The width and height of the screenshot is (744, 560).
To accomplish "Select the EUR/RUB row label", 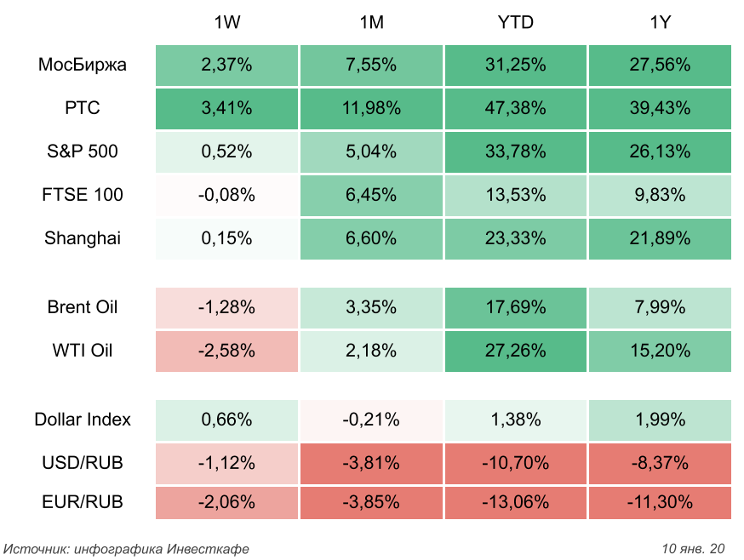I will point(83,502).
